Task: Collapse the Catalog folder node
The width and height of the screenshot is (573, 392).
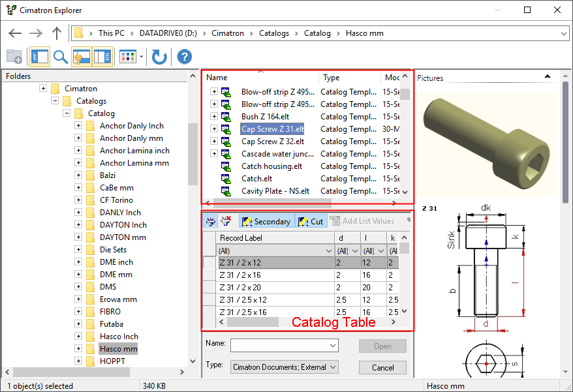Action: [67, 113]
